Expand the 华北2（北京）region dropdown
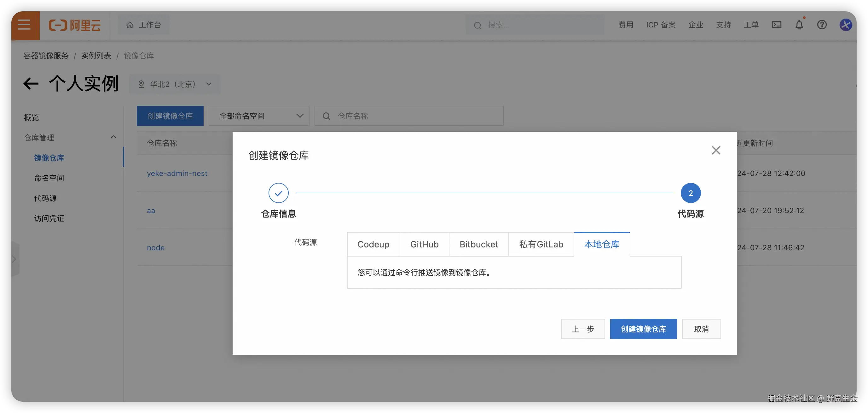 click(175, 84)
